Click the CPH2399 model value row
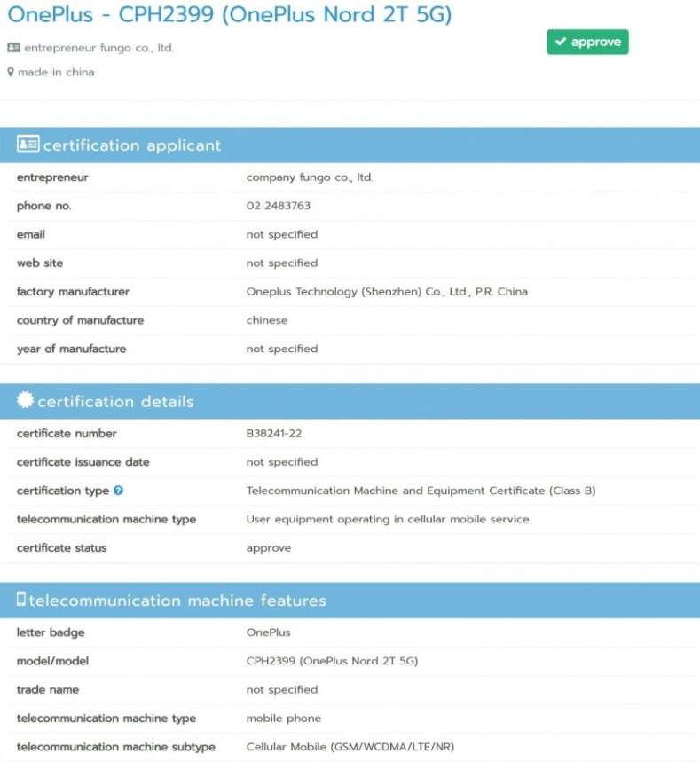The width and height of the screenshot is (700, 762). click(x=350, y=661)
